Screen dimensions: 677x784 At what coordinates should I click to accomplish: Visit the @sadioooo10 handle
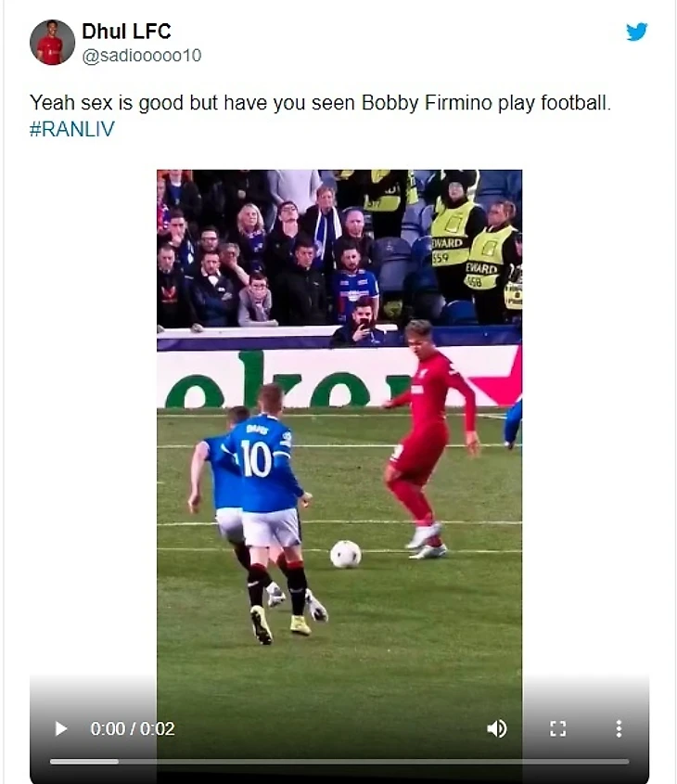[141, 56]
